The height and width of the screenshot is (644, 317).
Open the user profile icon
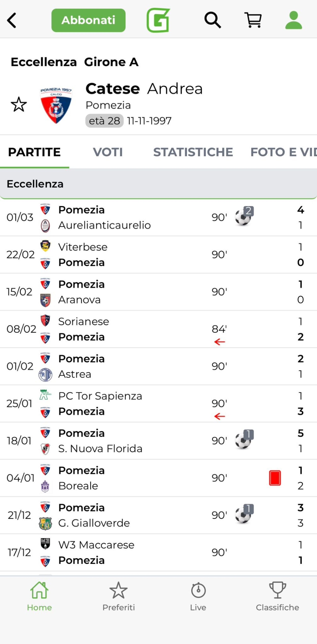coord(294,20)
